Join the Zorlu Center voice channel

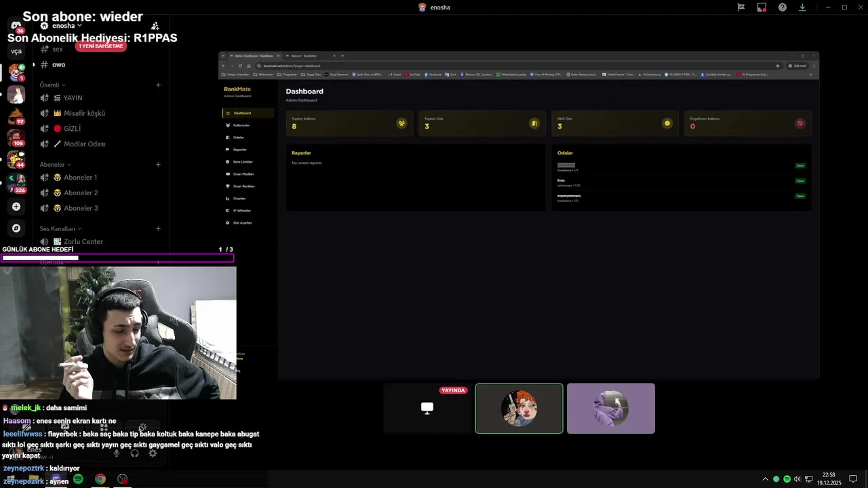pos(100,242)
